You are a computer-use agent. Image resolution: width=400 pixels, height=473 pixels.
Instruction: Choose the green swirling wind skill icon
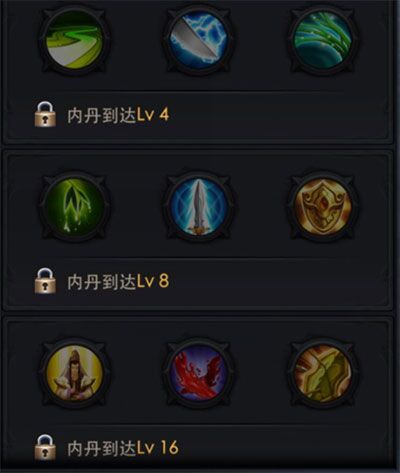[x=323, y=40]
